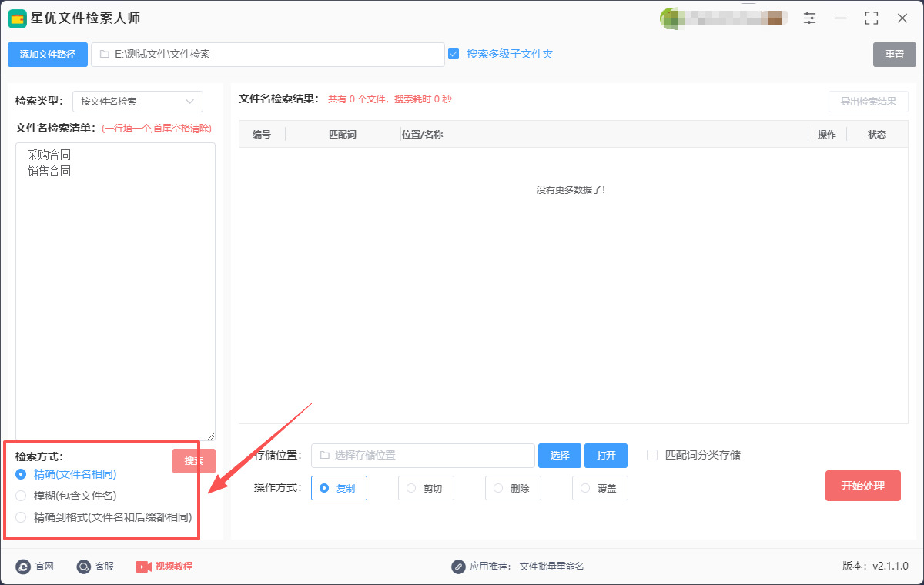
Task: Choose 剪切 operation mode
Action: [426, 488]
